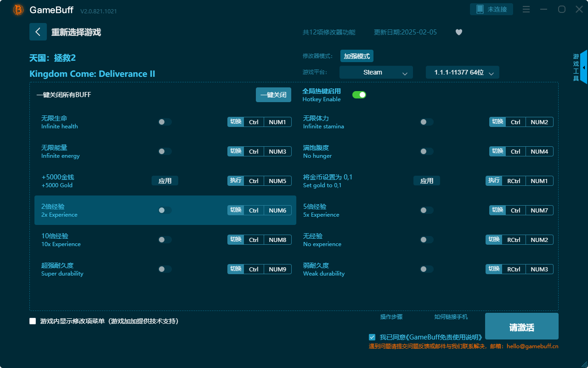The height and width of the screenshot is (368, 588).
Task: Toggle the Infinite health status indicator
Action: [165, 121]
